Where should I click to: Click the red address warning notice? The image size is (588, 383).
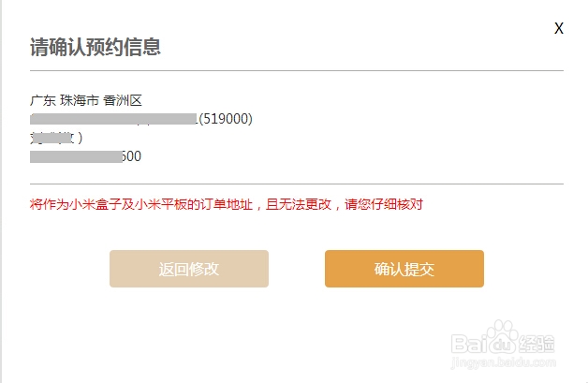[x=227, y=204]
